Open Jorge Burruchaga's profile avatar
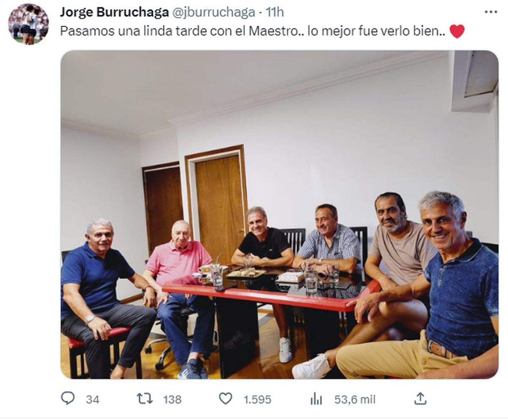The image size is (508, 420). tap(28, 24)
